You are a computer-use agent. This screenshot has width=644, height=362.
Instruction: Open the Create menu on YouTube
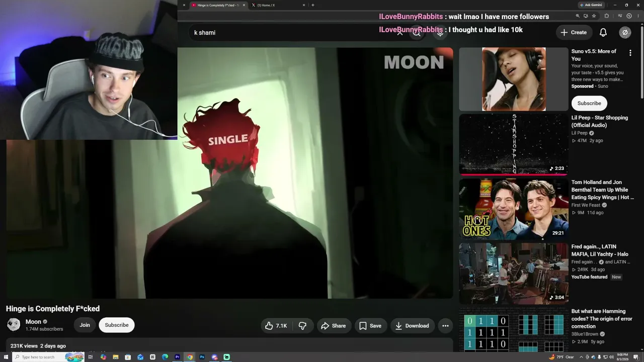(x=574, y=32)
